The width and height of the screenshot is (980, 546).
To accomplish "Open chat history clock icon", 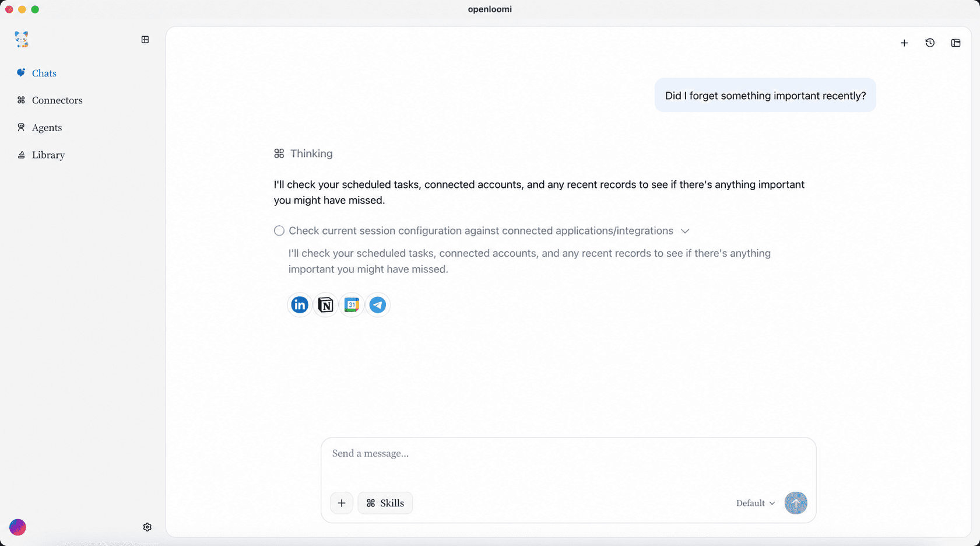I will pos(930,43).
